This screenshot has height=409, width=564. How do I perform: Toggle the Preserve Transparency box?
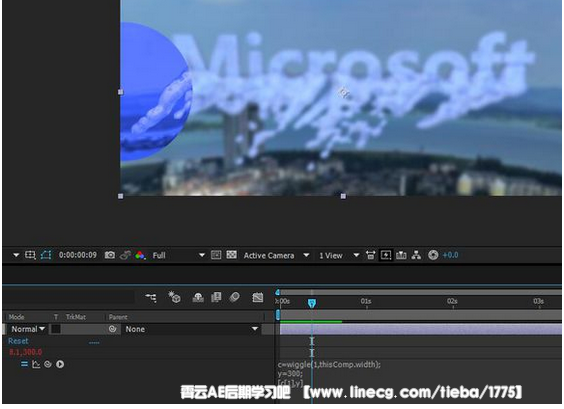coord(56,329)
